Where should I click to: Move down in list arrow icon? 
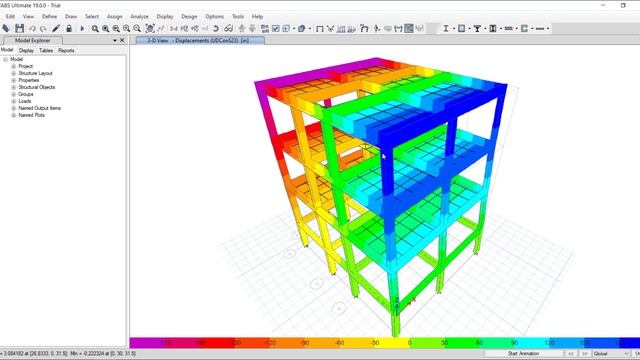(252, 29)
